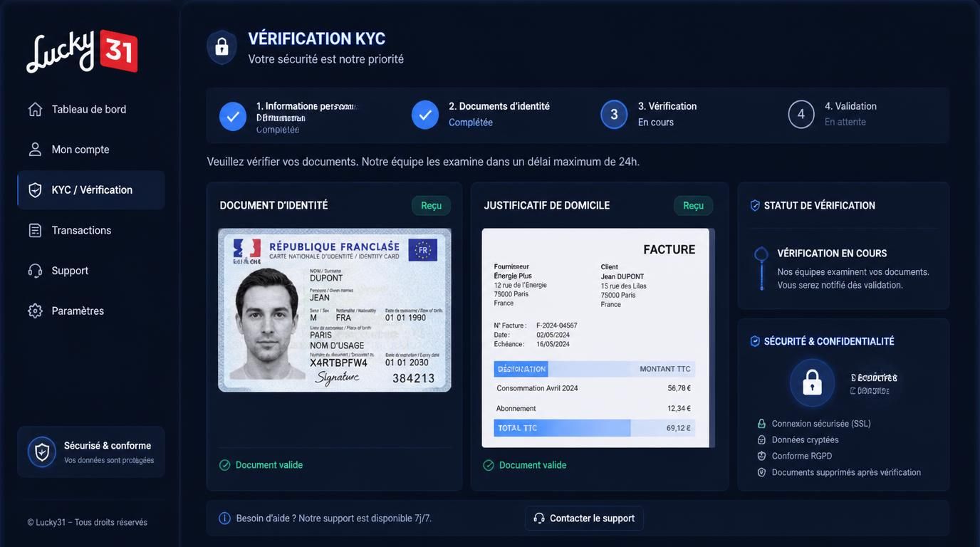This screenshot has height=547, width=980.
Task: Click '© Lucky31 – Tous droits réservés' footer
Action: pos(87,523)
